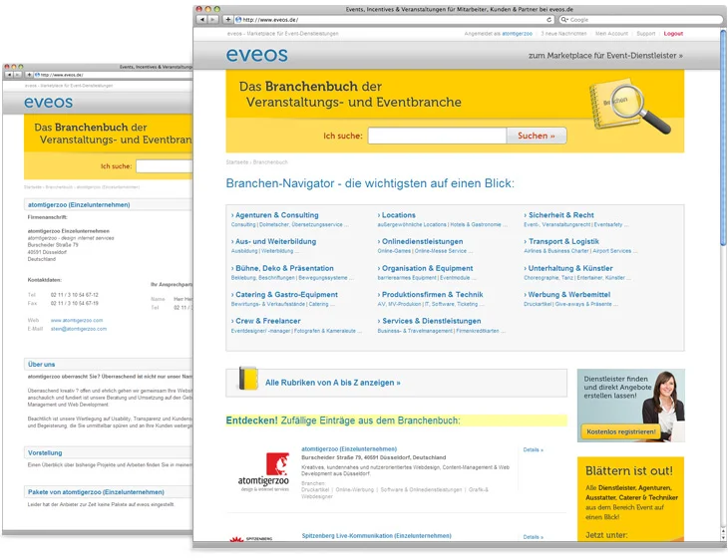Image resolution: width=728 pixels, height=560 pixels.
Task: Expand the Sicherheit & Recht category
Action: coord(560,215)
